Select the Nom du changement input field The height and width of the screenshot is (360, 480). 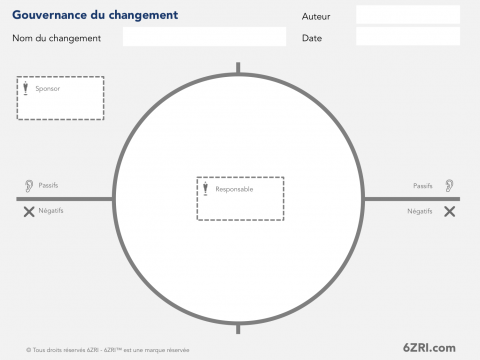click(x=204, y=37)
